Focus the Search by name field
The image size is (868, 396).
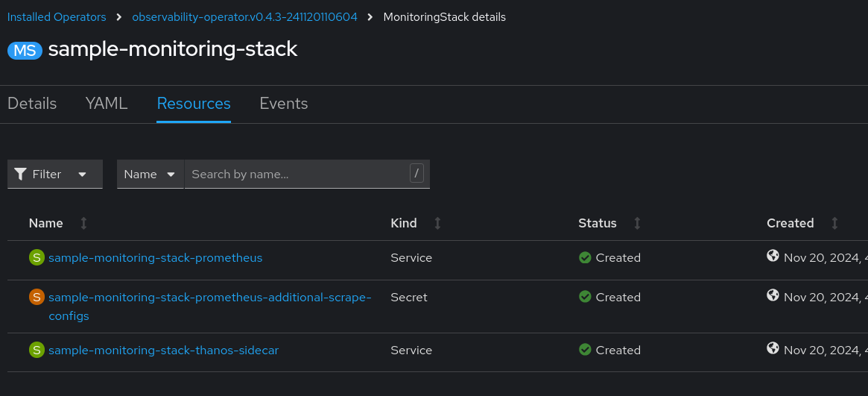(298, 174)
